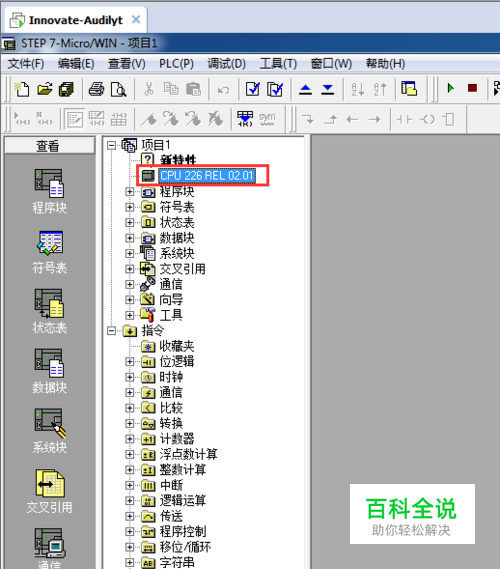Open the 调试(D) menu
Viewport: 500px width, 569px height.
tap(226, 64)
